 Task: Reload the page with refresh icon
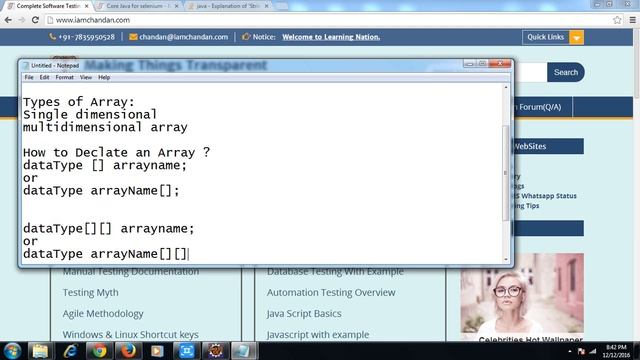pos(35,20)
